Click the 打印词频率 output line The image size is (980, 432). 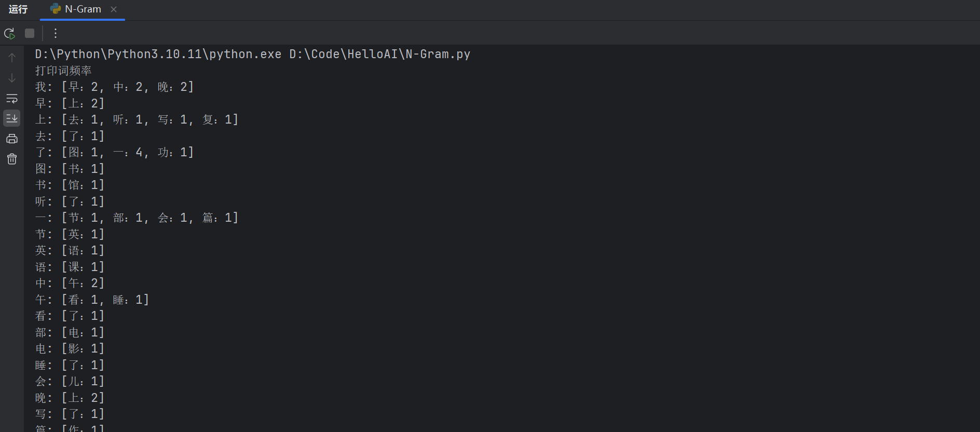63,70
